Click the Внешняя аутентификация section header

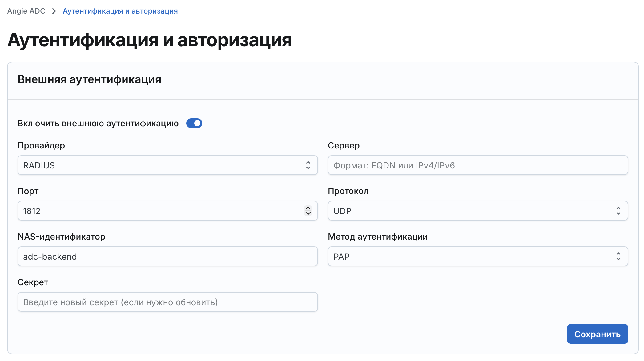click(89, 79)
